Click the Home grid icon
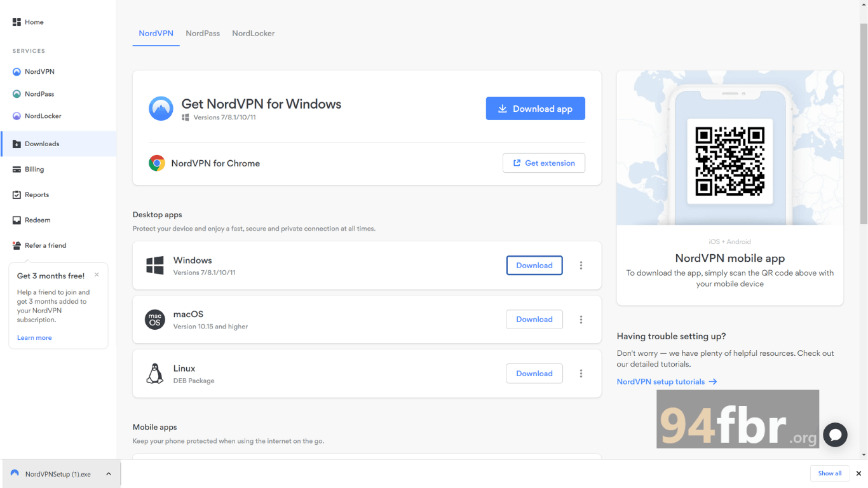The height and width of the screenshot is (488, 868). click(17, 22)
